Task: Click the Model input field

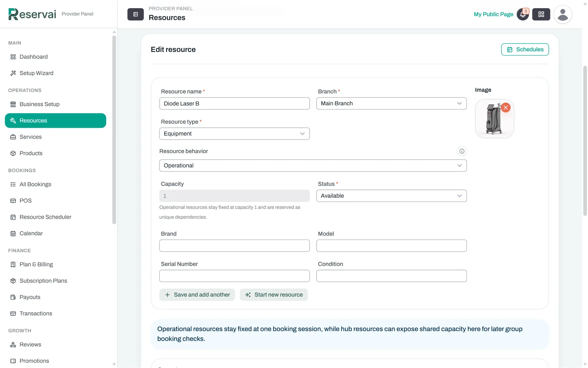Action: (x=391, y=246)
